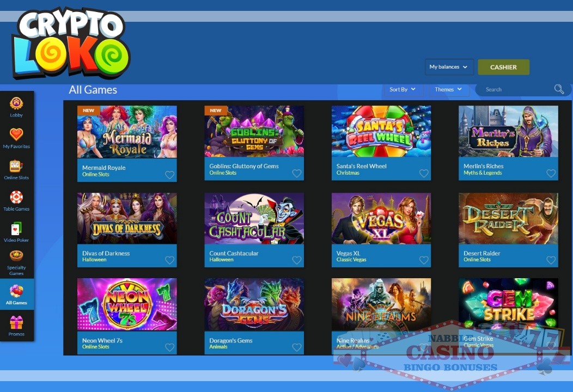The image size is (573, 392).
Task: Open the Count Cashtacular game thumbnail
Action: pyautogui.click(x=254, y=218)
